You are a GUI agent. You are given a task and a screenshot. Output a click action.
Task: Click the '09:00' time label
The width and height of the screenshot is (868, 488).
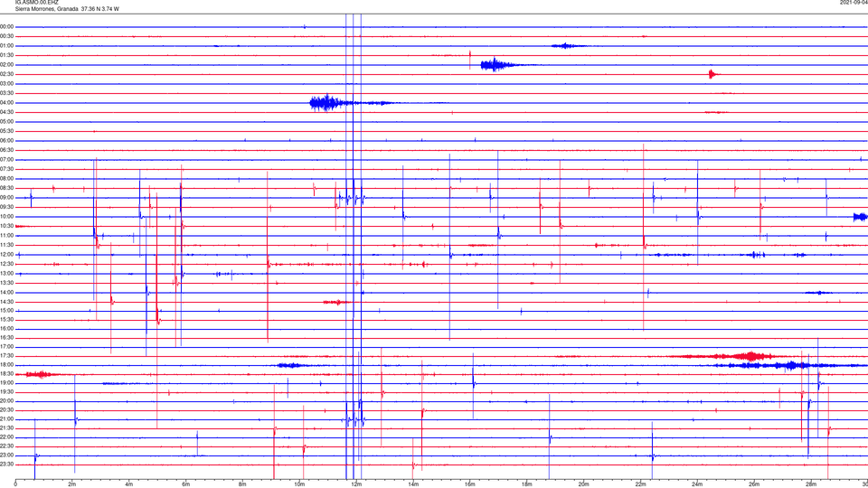pyautogui.click(x=7, y=198)
